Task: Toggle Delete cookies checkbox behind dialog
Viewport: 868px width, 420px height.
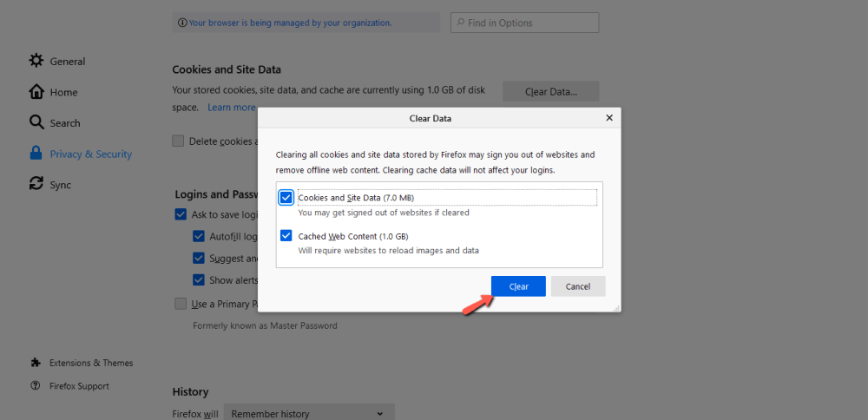Action: tap(178, 141)
